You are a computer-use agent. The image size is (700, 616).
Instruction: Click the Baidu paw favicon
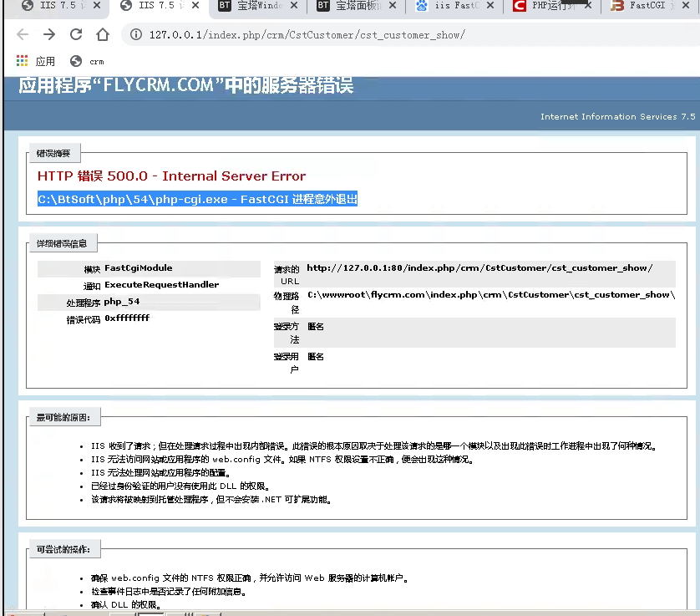pyautogui.click(x=421, y=5)
